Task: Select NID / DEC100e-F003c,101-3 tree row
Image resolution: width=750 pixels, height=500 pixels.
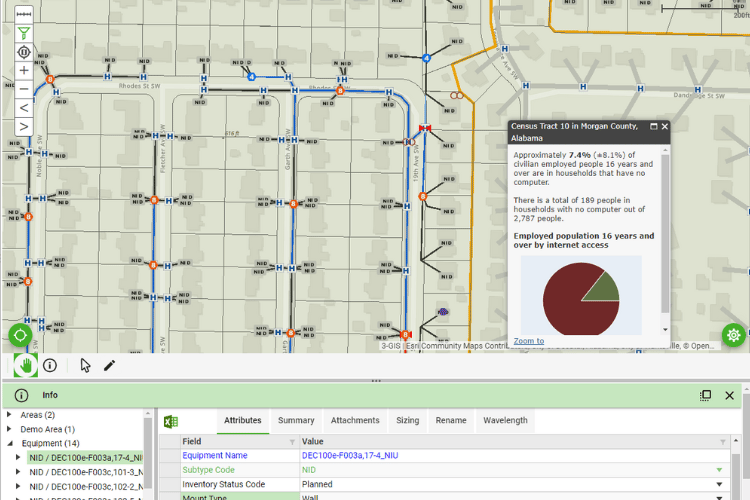Action: (x=86, y=472)
